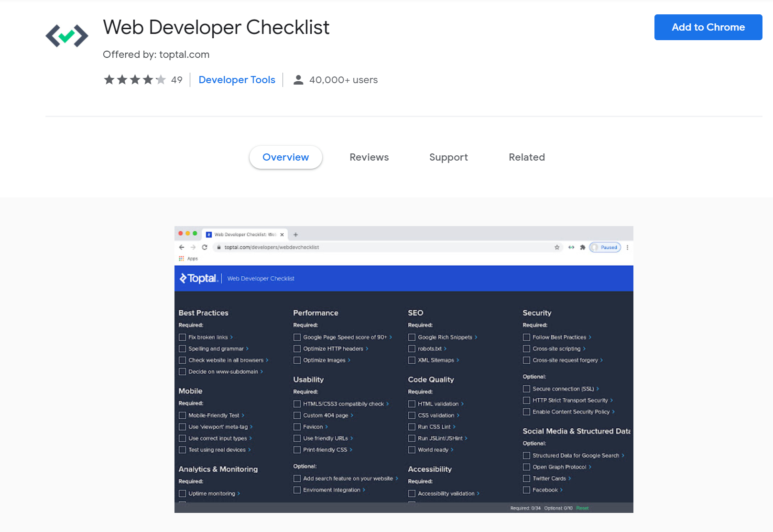Tick the HTML validation checkbox

(x=412, y=404)
